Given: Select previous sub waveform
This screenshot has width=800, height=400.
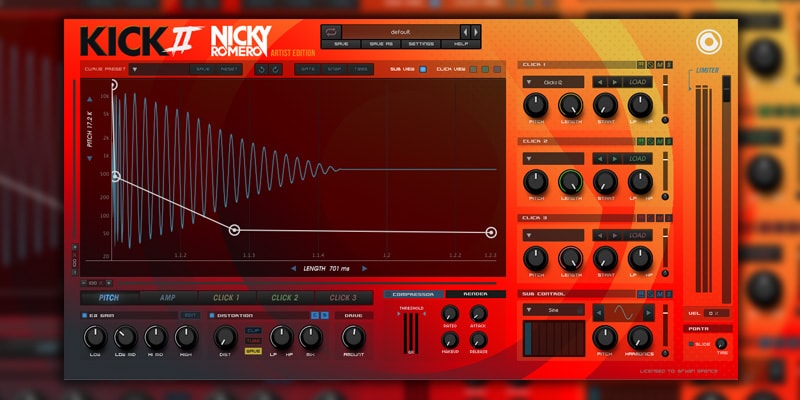Looking at the screenshot, I should 598,312.
